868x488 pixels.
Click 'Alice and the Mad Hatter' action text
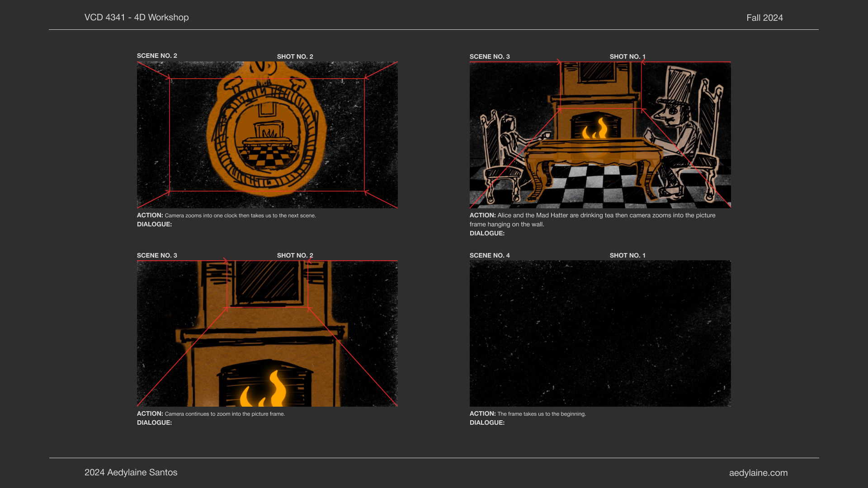[592, 220]
